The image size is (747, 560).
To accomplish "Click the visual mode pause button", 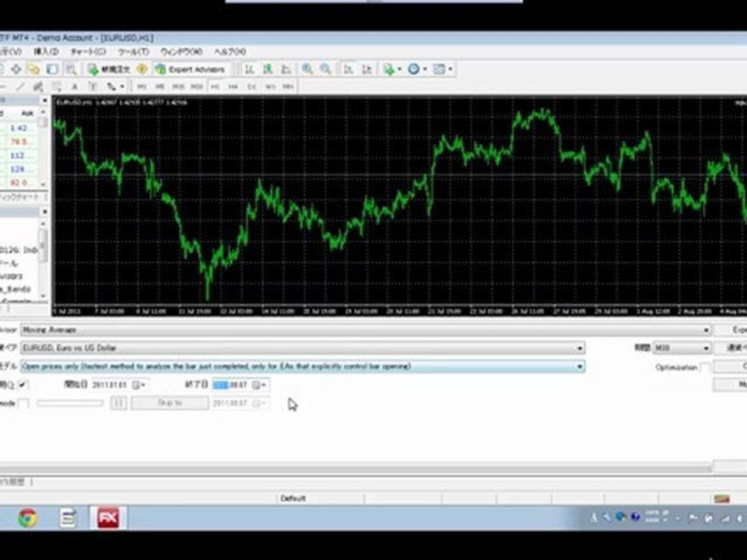I will tap(118, 404).
